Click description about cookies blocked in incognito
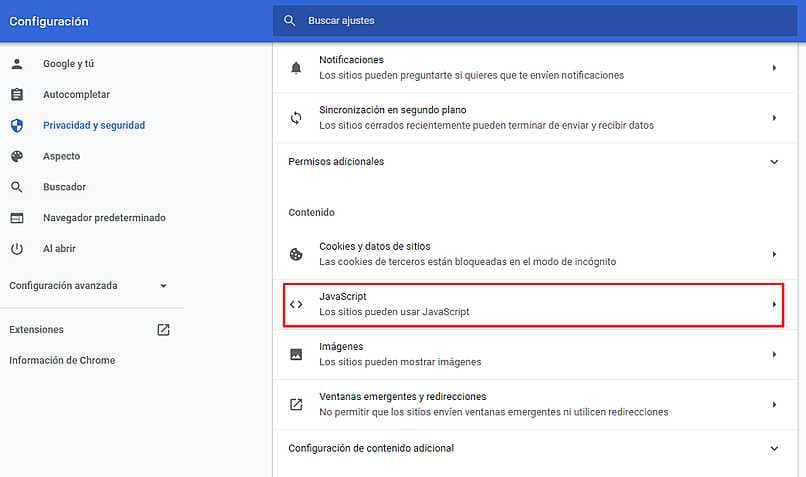806x477 pixels. coord(468,262)
